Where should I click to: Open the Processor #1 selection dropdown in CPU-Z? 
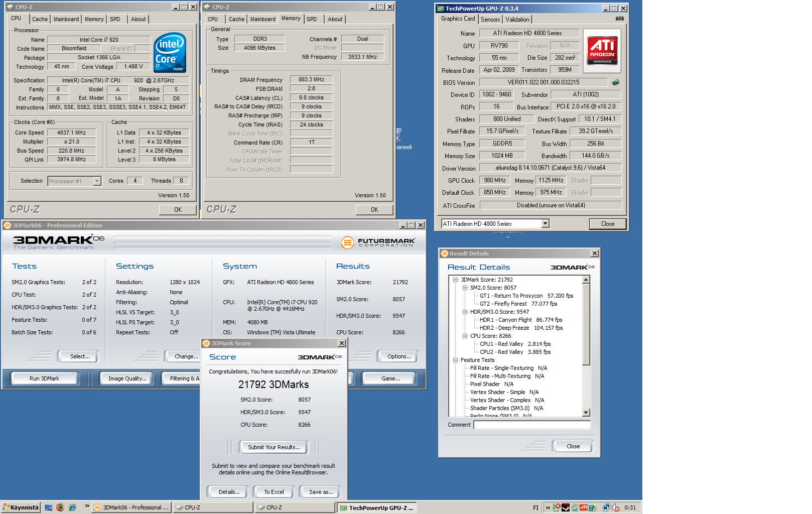tap(97, 181)
